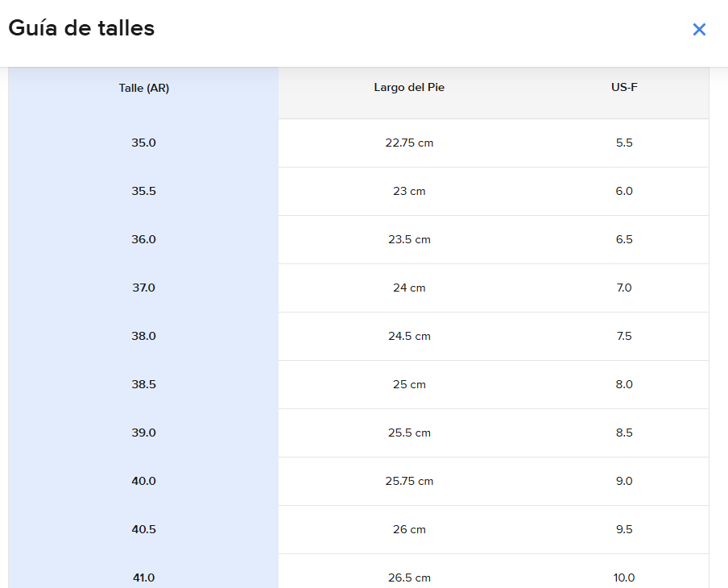Click the 26 cm foot length cell

pyautogui.click(x=409, y=529)
